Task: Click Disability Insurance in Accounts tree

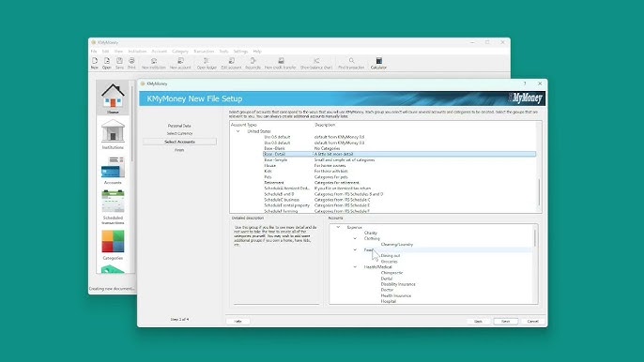Action: pyautogui.click(x=398, y=284)
